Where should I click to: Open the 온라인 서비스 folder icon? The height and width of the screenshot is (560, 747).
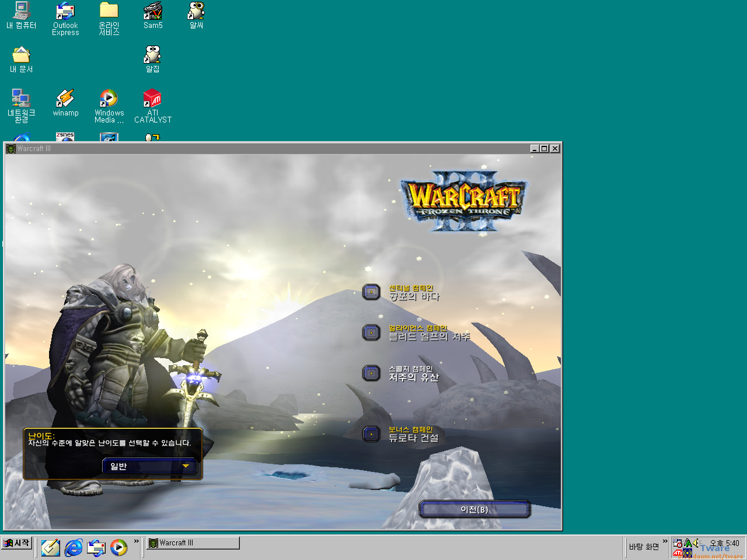[x=109, y=19]
